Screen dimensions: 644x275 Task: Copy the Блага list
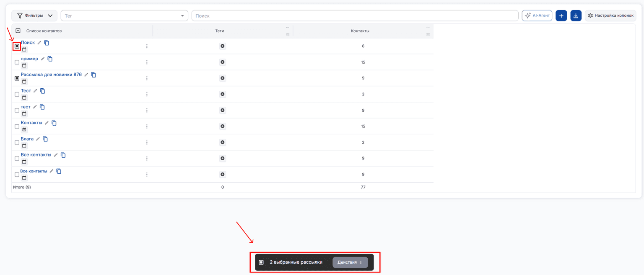point(45,139)
